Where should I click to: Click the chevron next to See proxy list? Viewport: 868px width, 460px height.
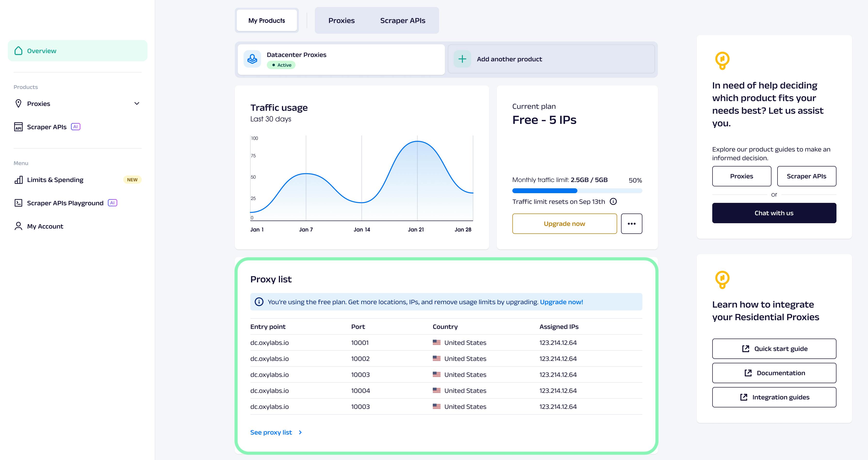(300, 432)
